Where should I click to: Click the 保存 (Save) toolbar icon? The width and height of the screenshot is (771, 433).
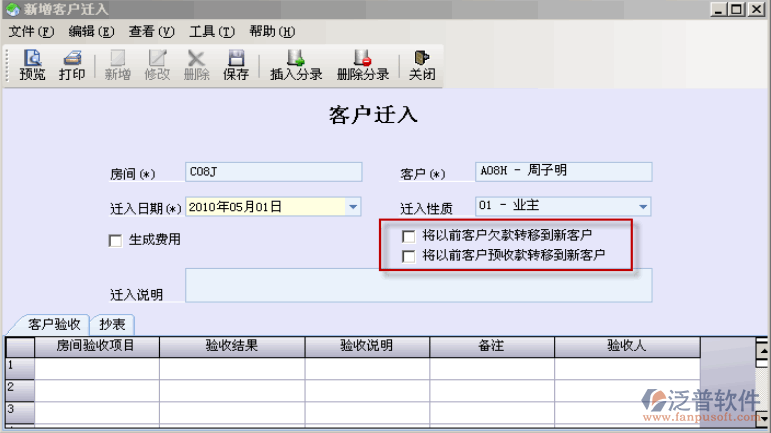click(236, 65)
